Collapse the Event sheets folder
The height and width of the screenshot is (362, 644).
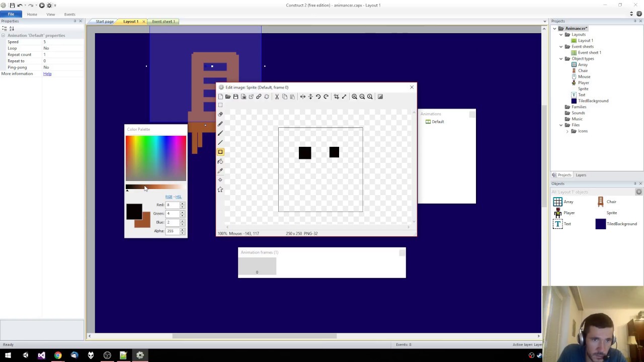point(561,47)
